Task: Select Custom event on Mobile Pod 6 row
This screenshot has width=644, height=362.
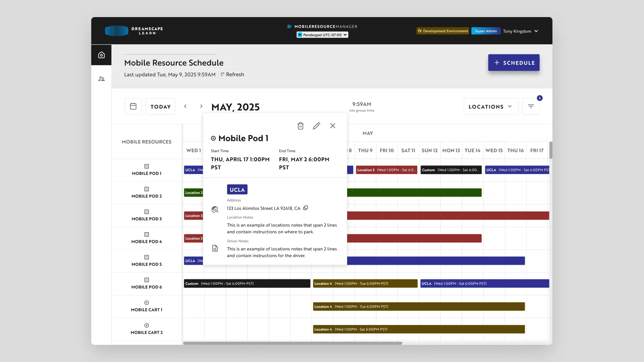Action: coord(247,284)
